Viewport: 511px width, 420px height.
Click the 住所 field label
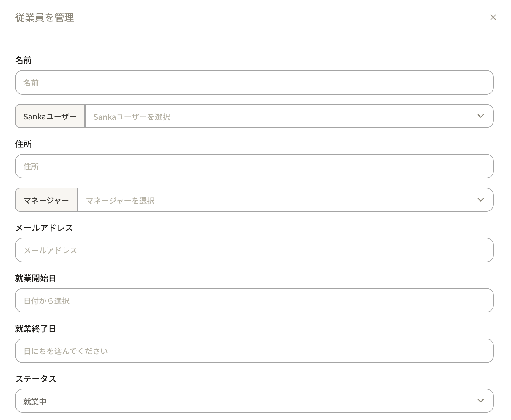23,144
